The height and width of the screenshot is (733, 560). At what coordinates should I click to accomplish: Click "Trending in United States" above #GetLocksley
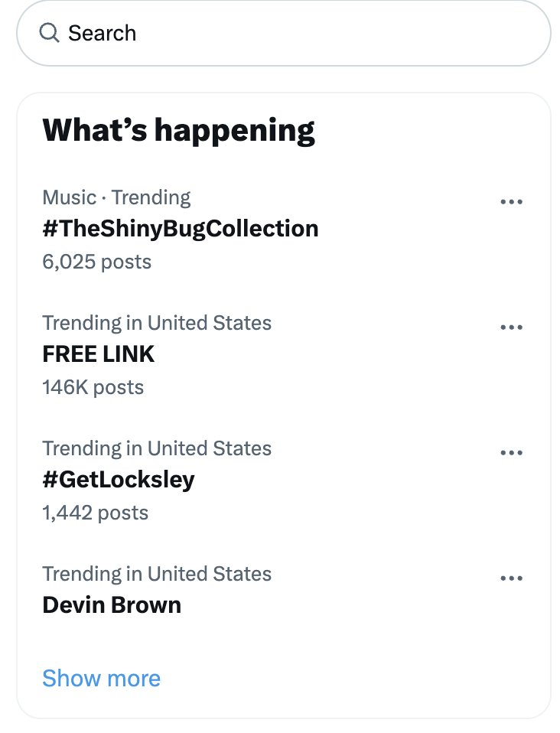[157, 448]
